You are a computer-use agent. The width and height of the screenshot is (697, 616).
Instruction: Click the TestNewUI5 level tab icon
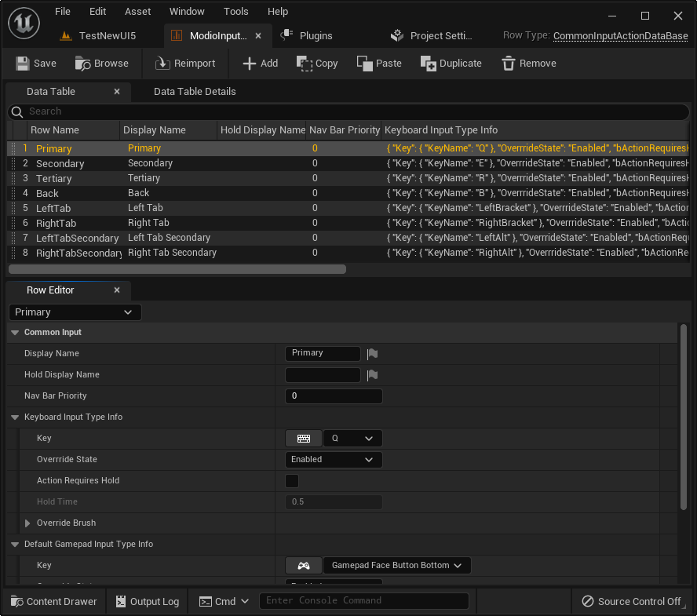66,35
